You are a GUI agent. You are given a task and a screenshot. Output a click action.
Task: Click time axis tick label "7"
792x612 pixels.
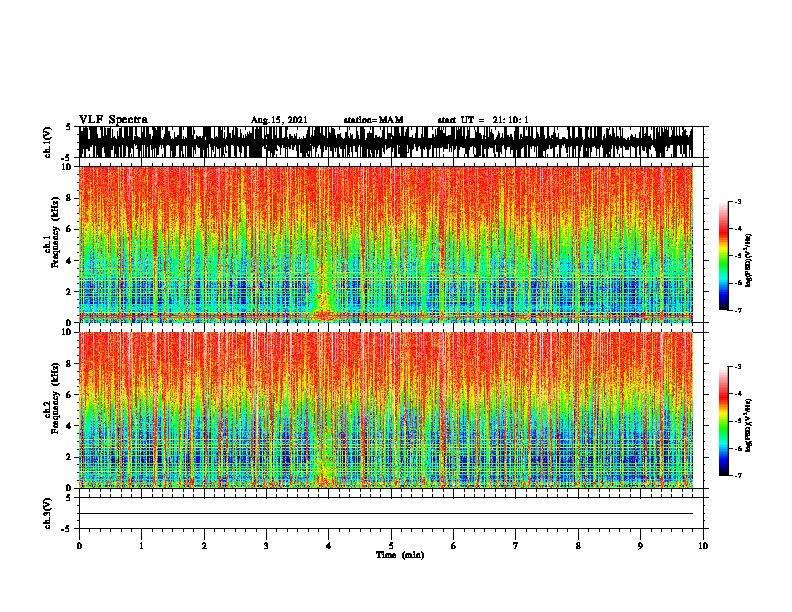point(516,546)
